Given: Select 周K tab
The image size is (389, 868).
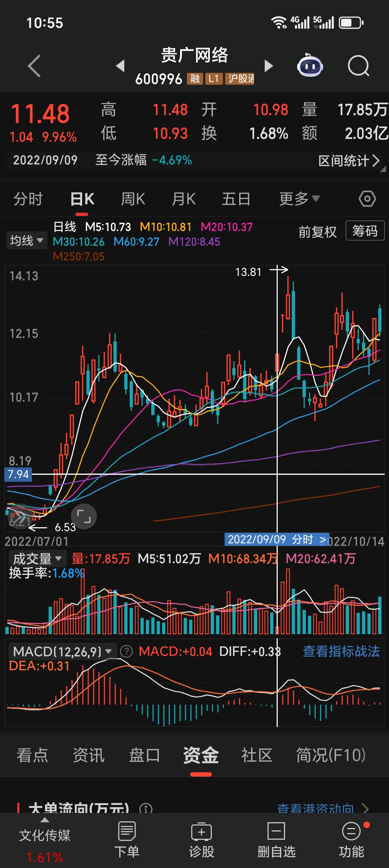Looking at the screenshot, I should (133, 199).
